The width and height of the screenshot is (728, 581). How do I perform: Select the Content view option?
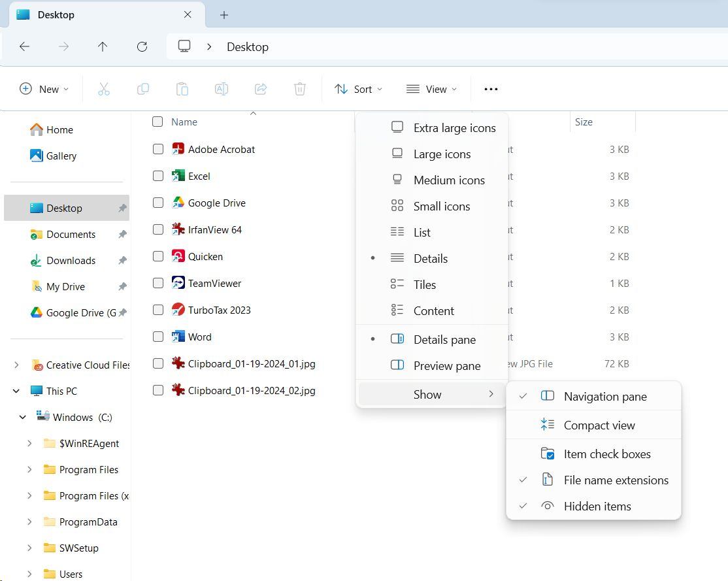432,310
